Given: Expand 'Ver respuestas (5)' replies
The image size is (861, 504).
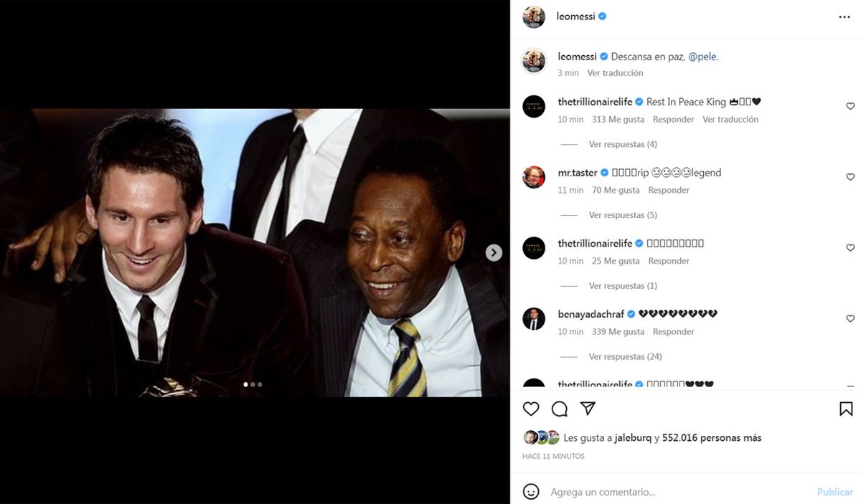Looking at the screenshot, I should pos(622,215).
